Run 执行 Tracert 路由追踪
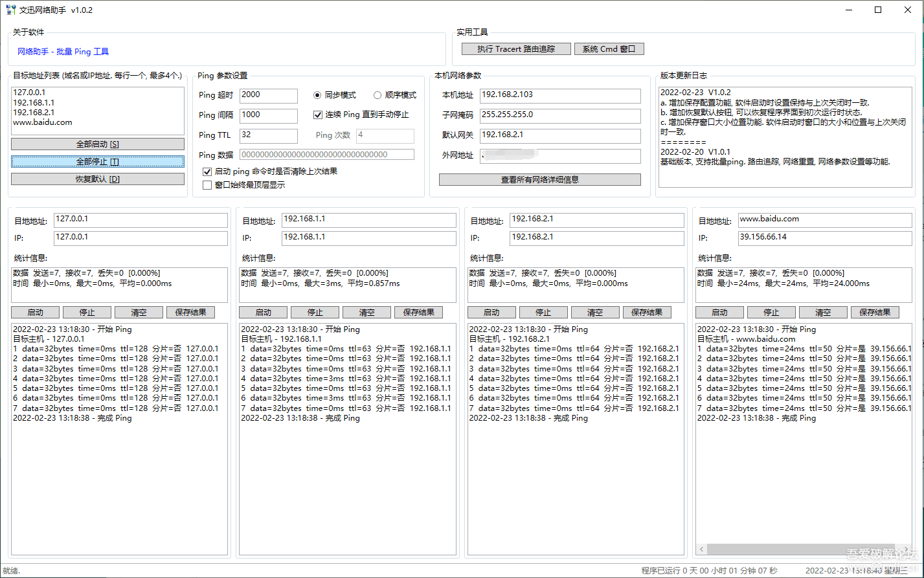 pos(515,49)
